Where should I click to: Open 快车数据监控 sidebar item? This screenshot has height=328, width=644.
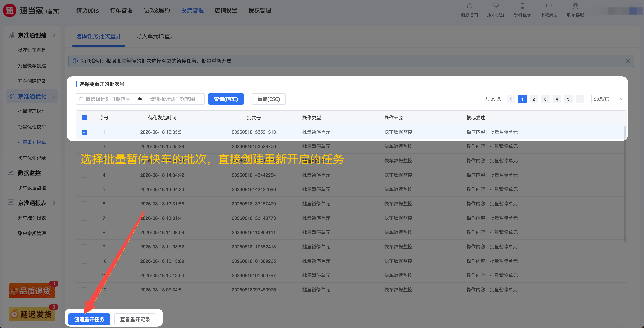pos(32,188)
